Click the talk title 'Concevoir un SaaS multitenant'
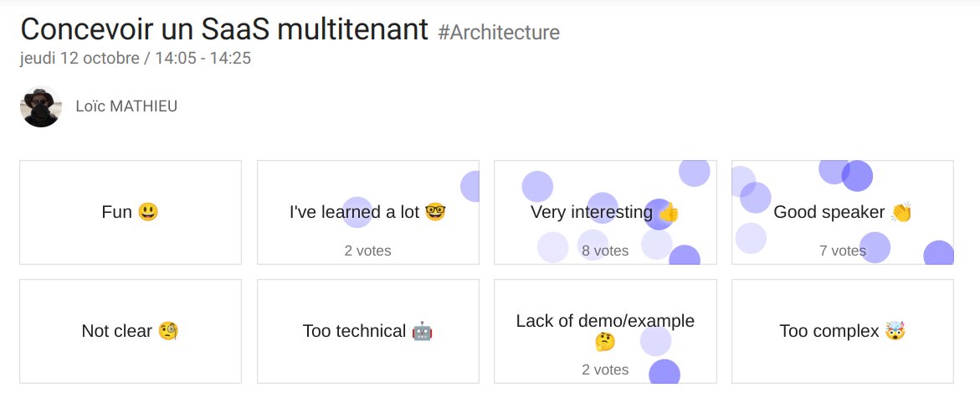Image resolution: width=980 pixels, height=403 pixels. coord(224,29)
